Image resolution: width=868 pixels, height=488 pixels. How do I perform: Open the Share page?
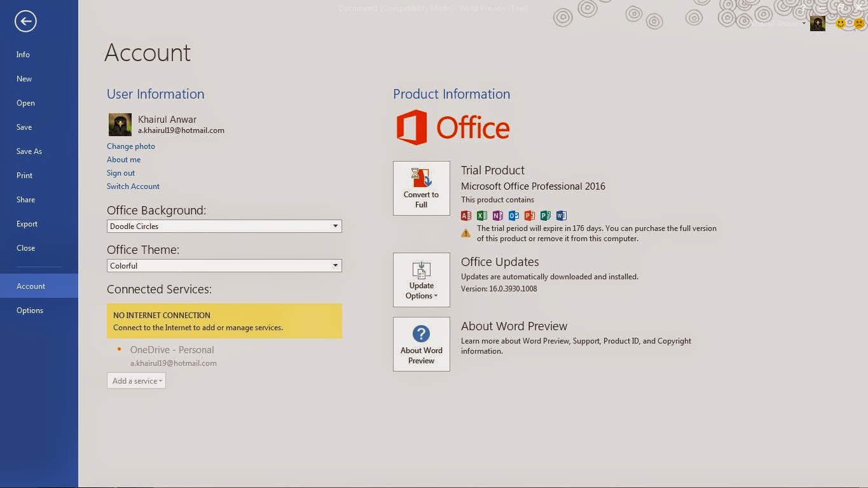click(39, 200)
